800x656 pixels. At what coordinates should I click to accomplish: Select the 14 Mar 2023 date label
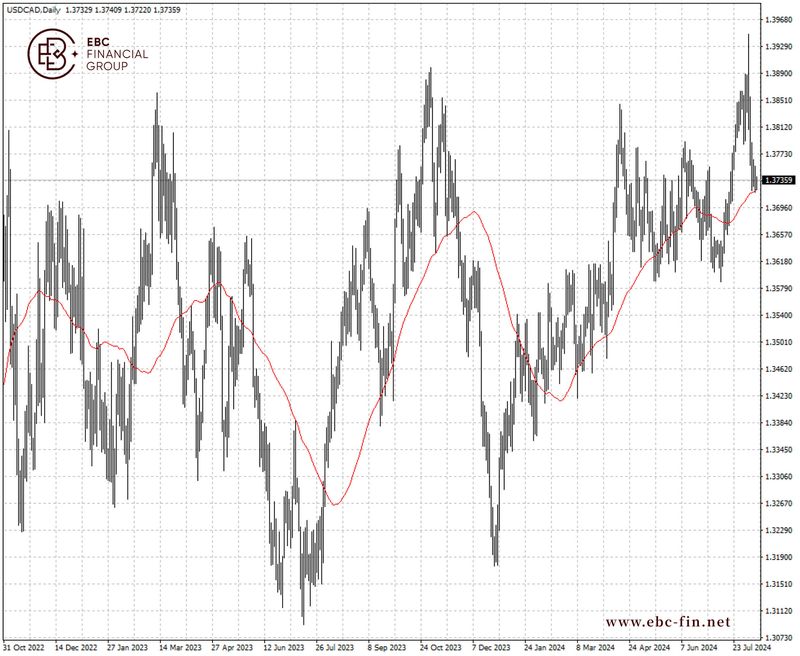[180, 647]
